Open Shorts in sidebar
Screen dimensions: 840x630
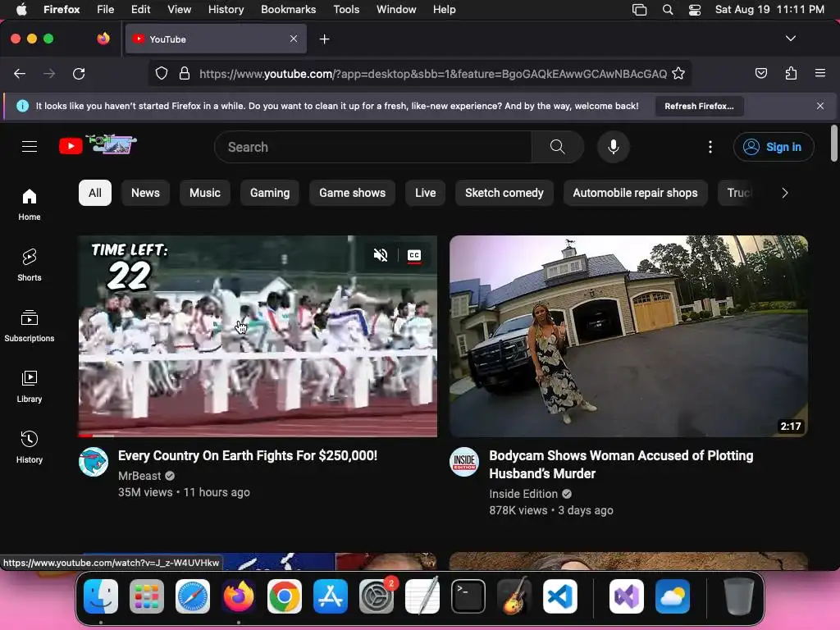pyautogui.click(x=30, y=266)
